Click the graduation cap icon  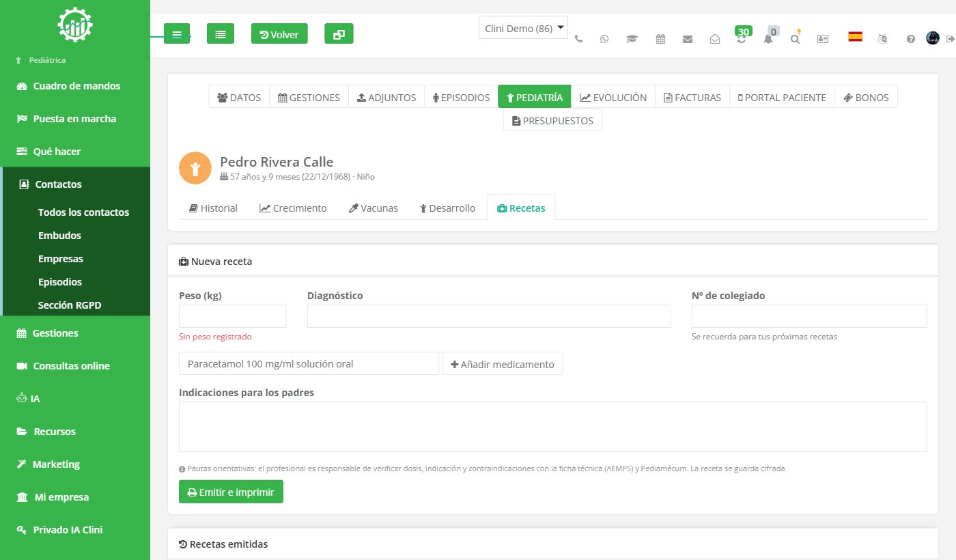(632, 39)
